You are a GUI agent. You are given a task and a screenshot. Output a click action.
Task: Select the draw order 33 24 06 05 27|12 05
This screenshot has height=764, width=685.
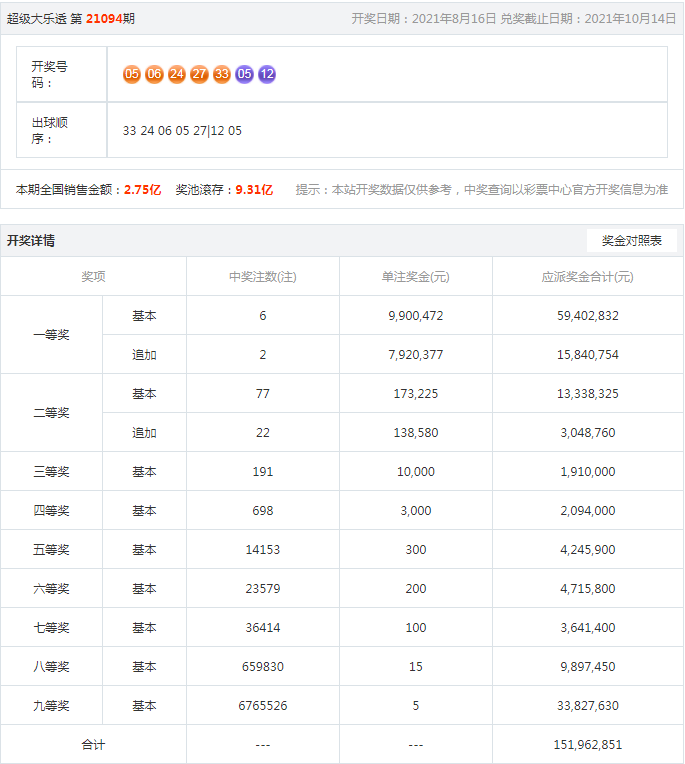[x=182, y=131]
